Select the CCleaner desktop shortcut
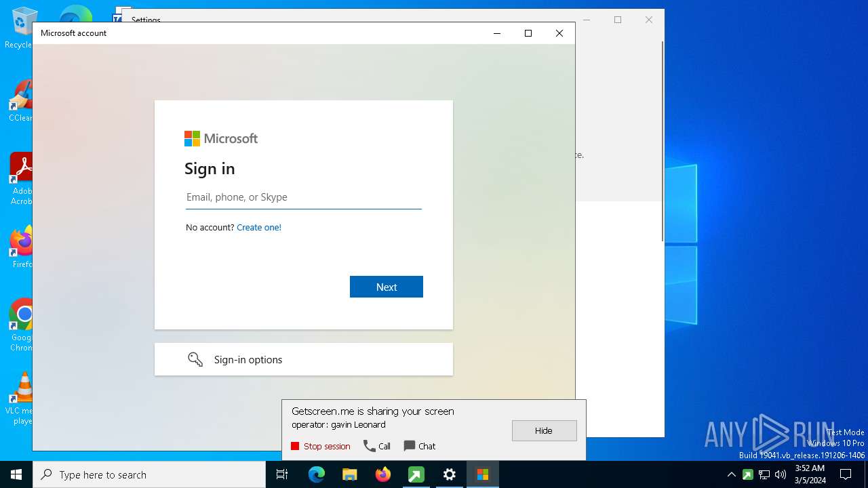 [x=20, y=102]
